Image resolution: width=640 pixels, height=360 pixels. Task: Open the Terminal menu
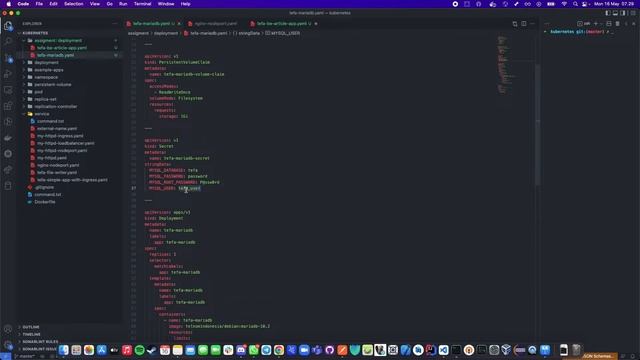142,4
